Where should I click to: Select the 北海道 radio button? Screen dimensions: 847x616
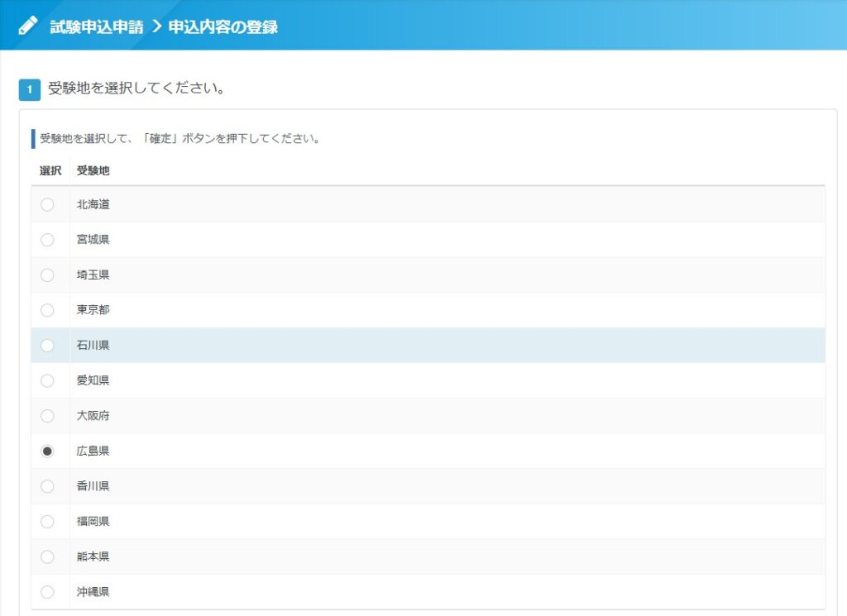pyautogui.click(x=47, y=205)
